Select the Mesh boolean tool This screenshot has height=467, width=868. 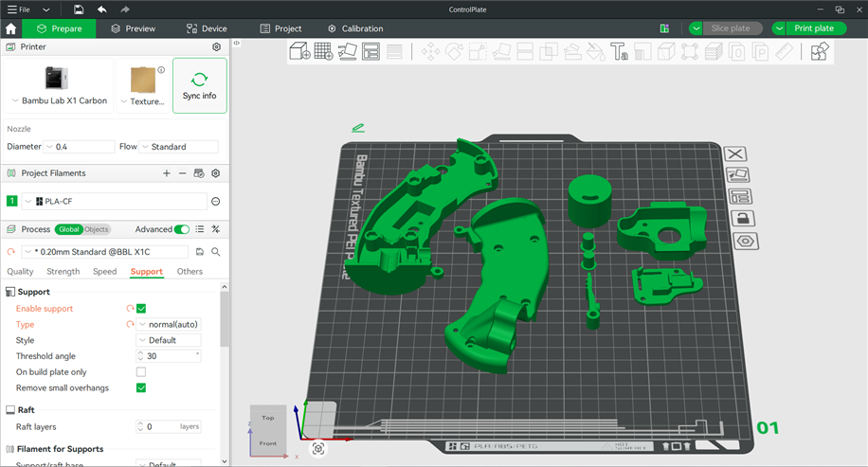pos(549,52)
